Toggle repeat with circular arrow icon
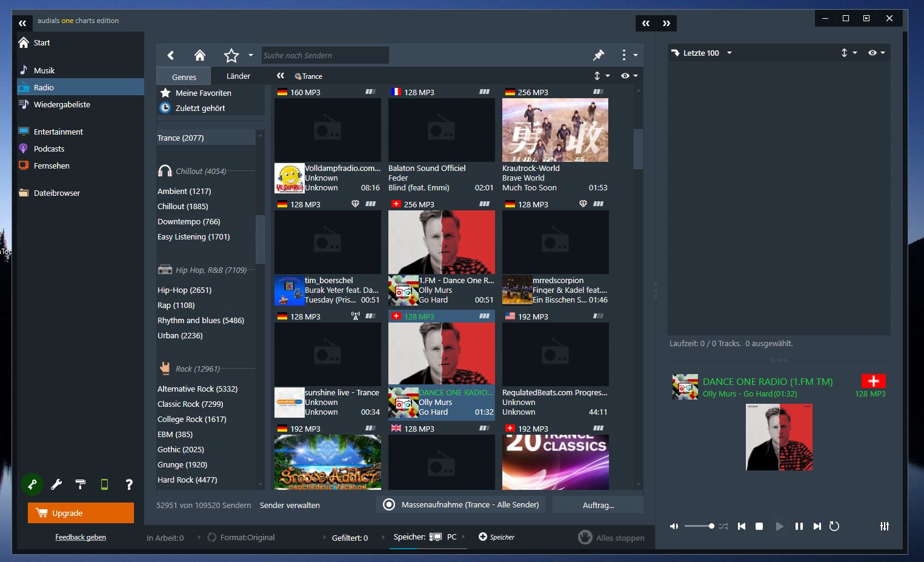The image size is (924, 562). 834,526
